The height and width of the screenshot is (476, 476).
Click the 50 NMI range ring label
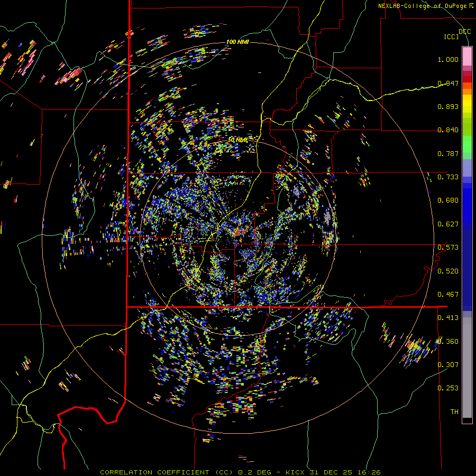coord(237,140)
